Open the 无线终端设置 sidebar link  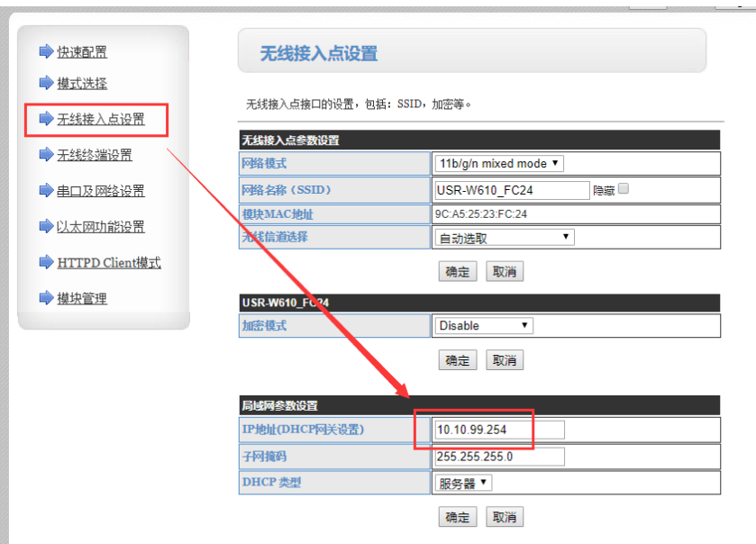[x=95, y=155]
